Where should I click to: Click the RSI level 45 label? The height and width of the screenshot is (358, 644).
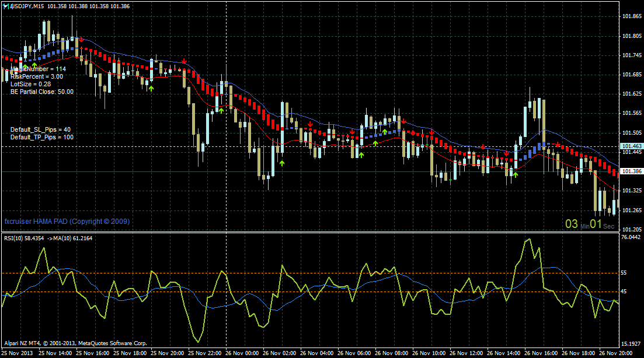pyautogui.click(x=624, y=292)
